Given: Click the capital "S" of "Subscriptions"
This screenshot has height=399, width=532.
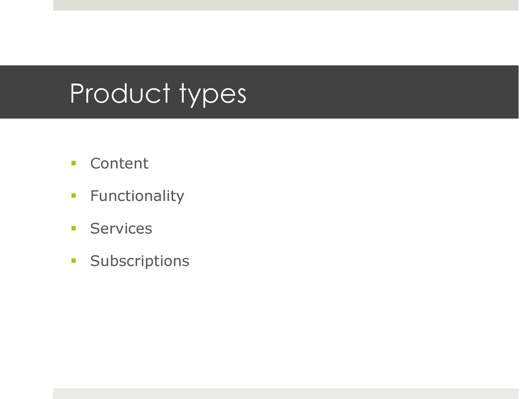Looking at the screenshot, I should tap(95, 261).
